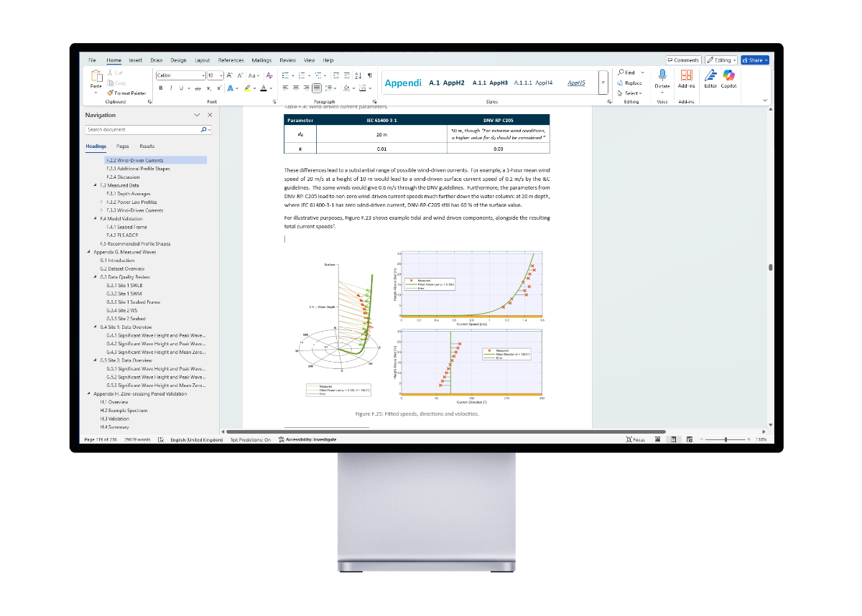Click the Search document field

142,130
